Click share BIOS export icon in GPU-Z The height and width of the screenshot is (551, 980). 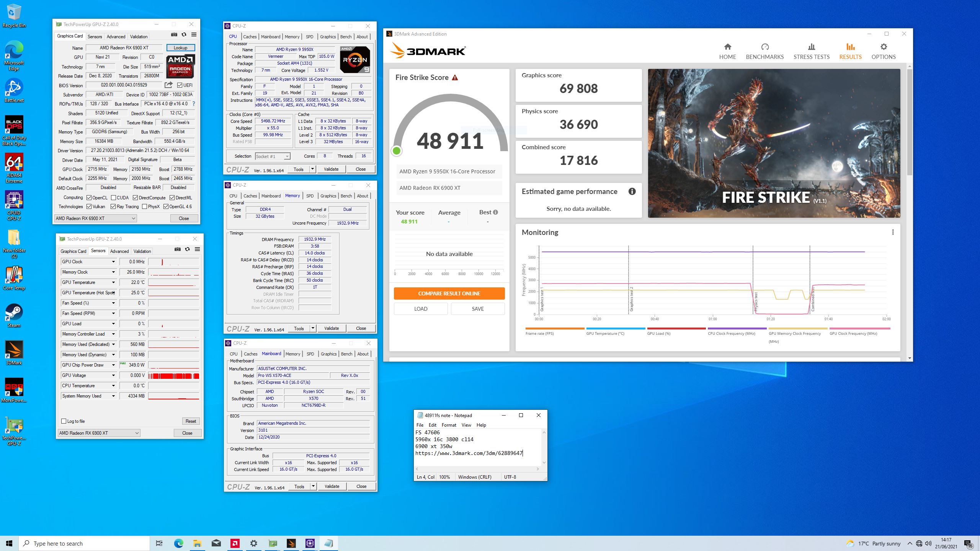[168, 85]
